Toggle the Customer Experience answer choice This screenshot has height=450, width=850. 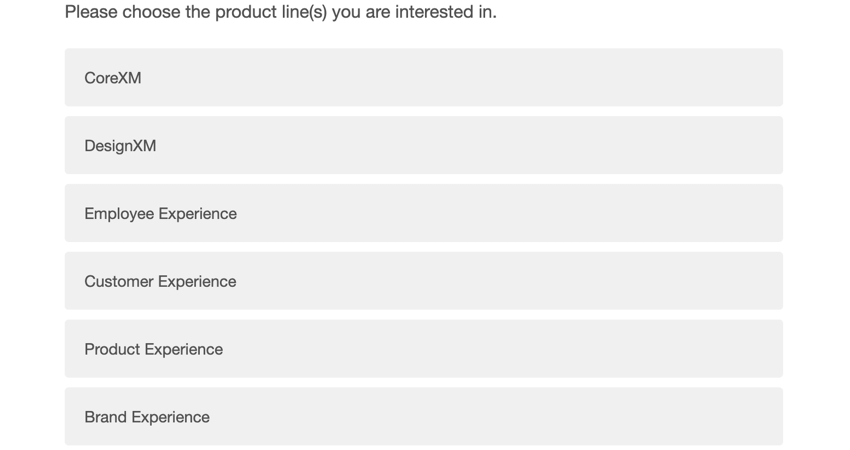[423, 281]
